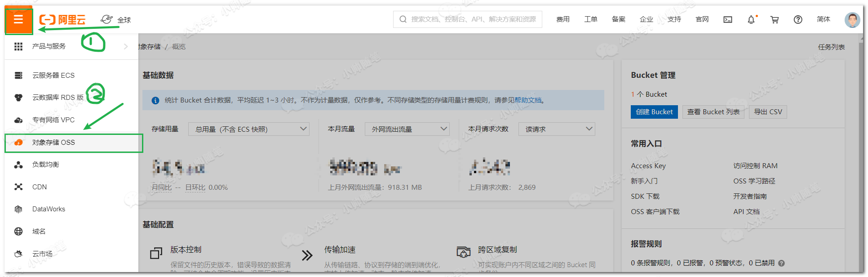Open 访问控制 RAM link

pos(755,166)
